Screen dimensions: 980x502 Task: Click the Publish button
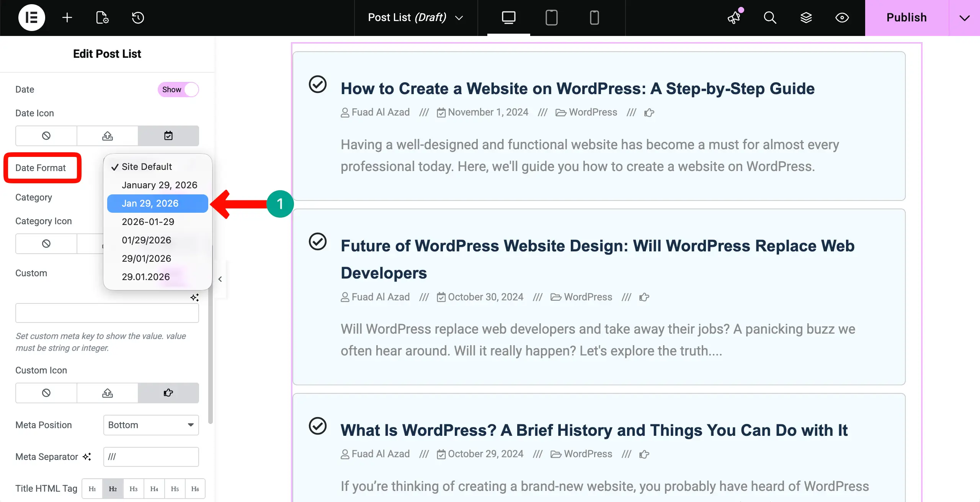pos(906,18)
